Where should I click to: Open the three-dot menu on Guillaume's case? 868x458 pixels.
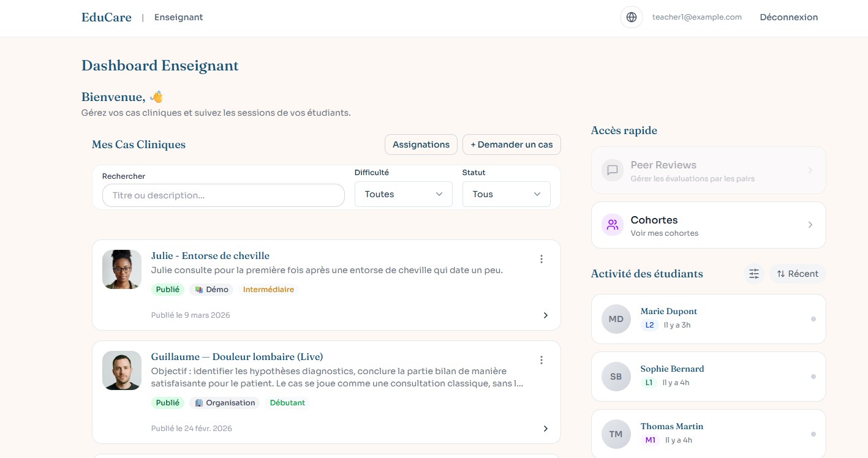542,360
